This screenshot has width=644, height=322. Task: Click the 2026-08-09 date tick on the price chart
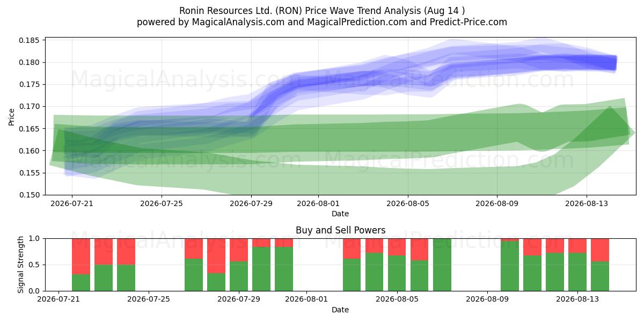coord(497,204)
